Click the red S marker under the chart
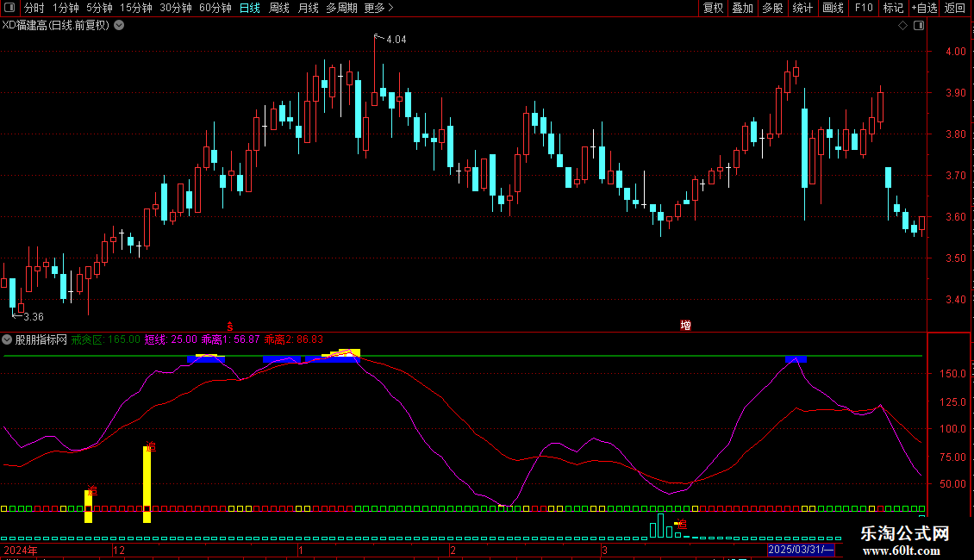The width and height of the screenshot is (974, 560). pyautogui.click(x=230, y=327)
